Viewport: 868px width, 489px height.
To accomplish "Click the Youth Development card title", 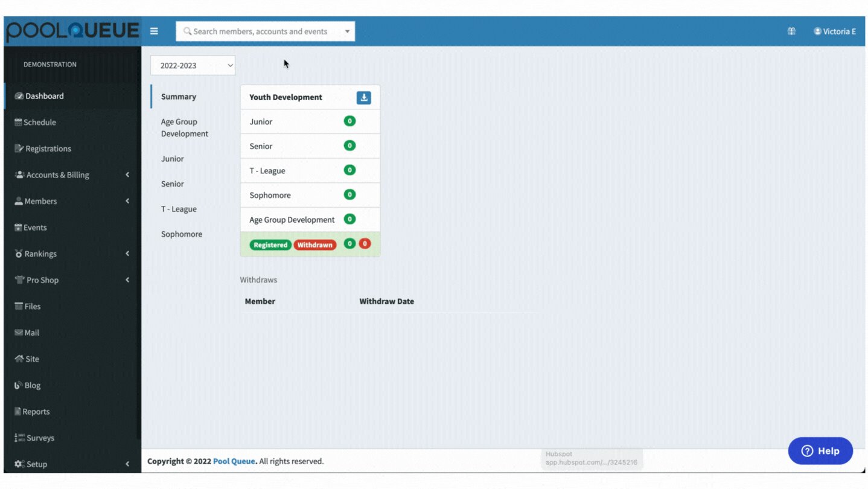I will click(286, 97).
